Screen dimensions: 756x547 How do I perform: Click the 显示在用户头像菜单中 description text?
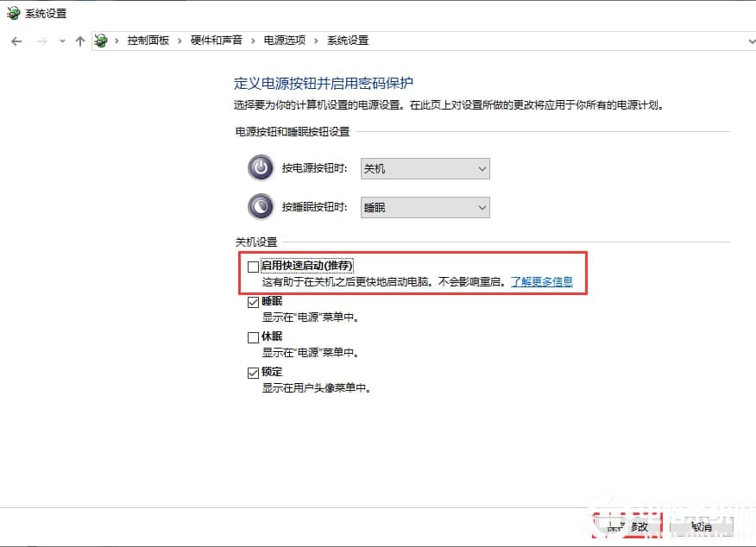316,388
